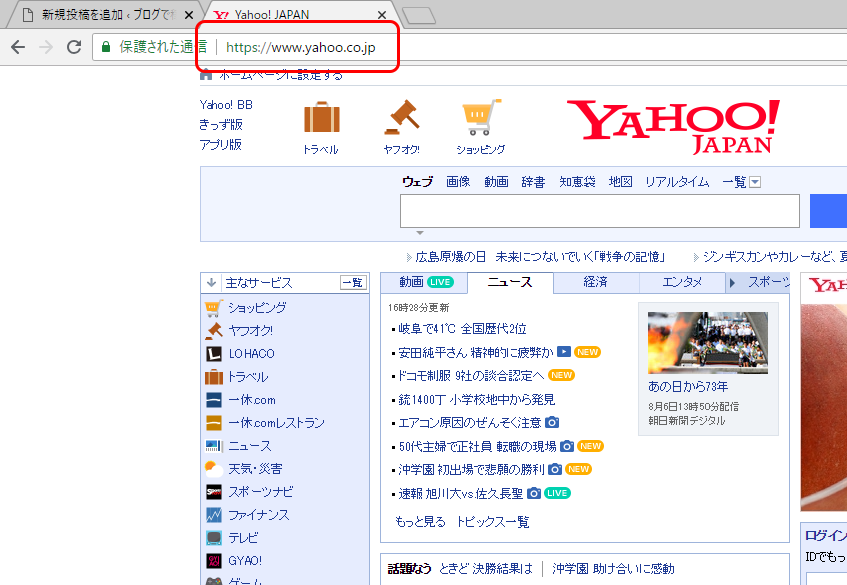Open the きっず版 link
This screenshot has width=847, height=585.
point(221,125)
